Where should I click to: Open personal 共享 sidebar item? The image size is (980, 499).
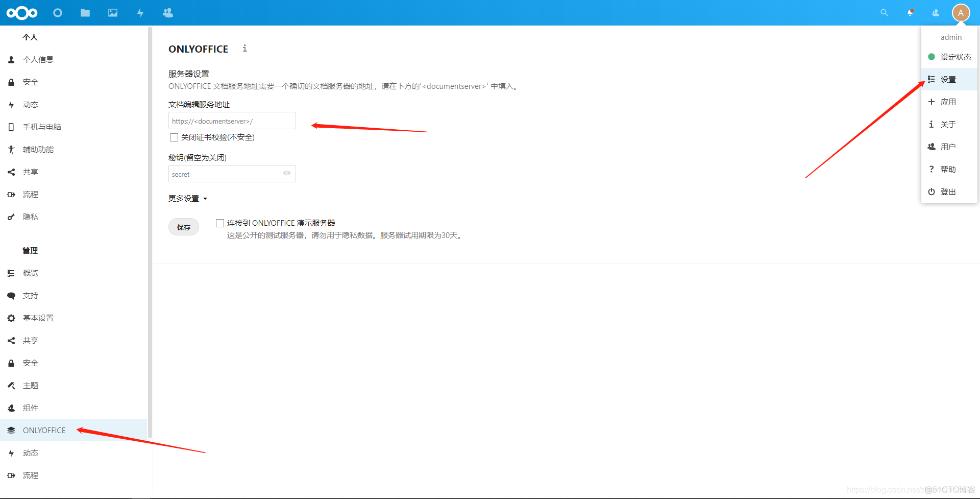[73, 172]
